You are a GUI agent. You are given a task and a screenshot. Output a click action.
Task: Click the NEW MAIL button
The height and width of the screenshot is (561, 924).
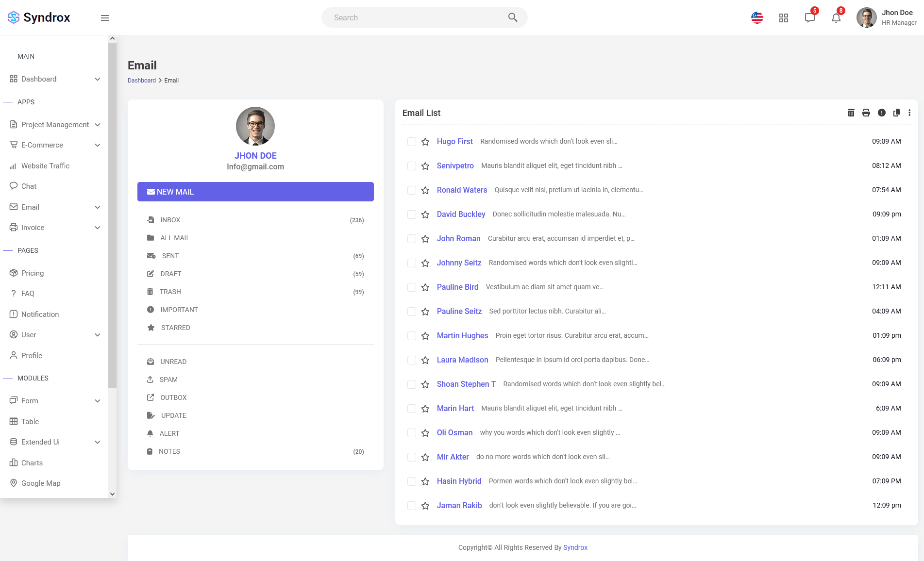255,192
